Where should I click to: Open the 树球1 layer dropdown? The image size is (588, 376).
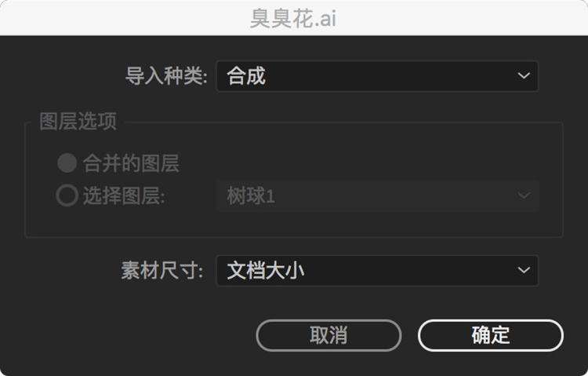point(377,195)
